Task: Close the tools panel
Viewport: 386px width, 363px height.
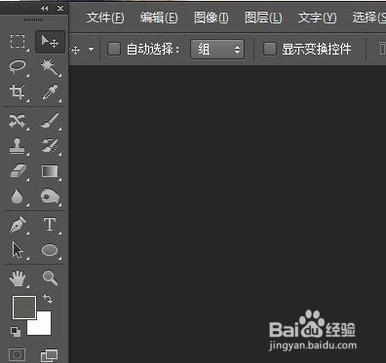Action: tap(60, 9)
